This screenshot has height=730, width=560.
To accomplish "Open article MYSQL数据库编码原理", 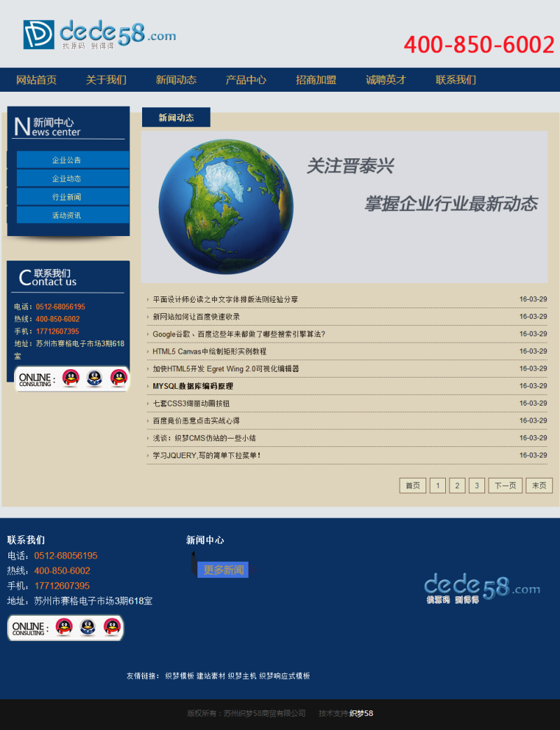I will [x=193, y=386].
